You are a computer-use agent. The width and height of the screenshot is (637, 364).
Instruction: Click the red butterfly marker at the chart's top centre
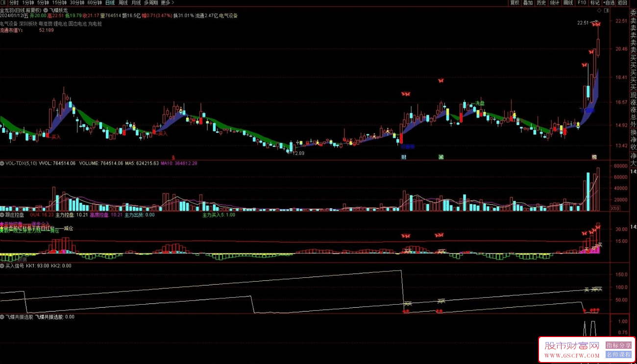441,80
